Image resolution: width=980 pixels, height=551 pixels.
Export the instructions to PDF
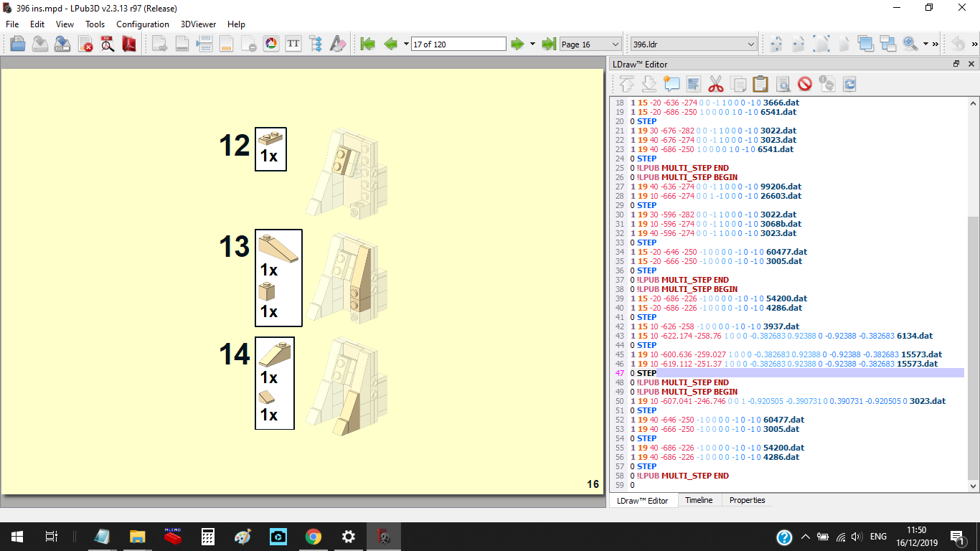pyautogui.click(x=128, y=43)
